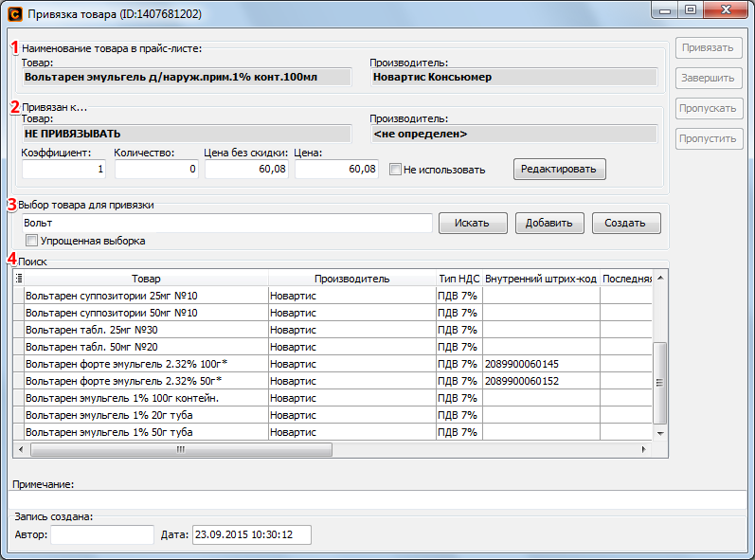Click the 'Коэффициент' input field
Image resolution: width=755 pixels, height=560 pixels.
[63, 170]
